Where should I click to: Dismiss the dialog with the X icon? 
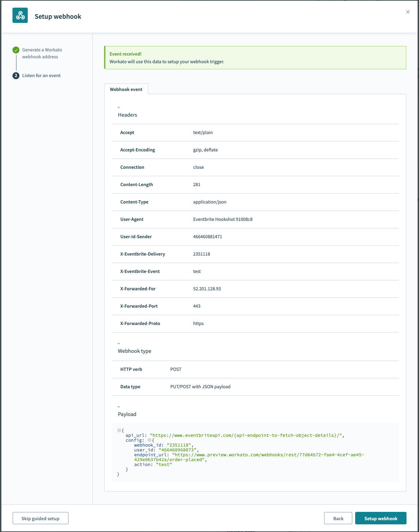pyautogui.click(x=408, y=11)
